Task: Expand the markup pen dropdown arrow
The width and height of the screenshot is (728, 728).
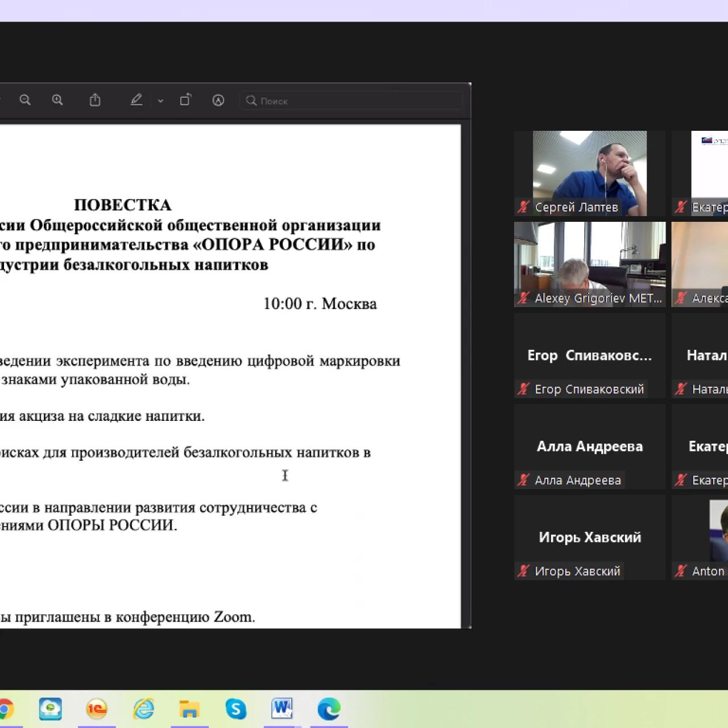Action: point(160,101)
